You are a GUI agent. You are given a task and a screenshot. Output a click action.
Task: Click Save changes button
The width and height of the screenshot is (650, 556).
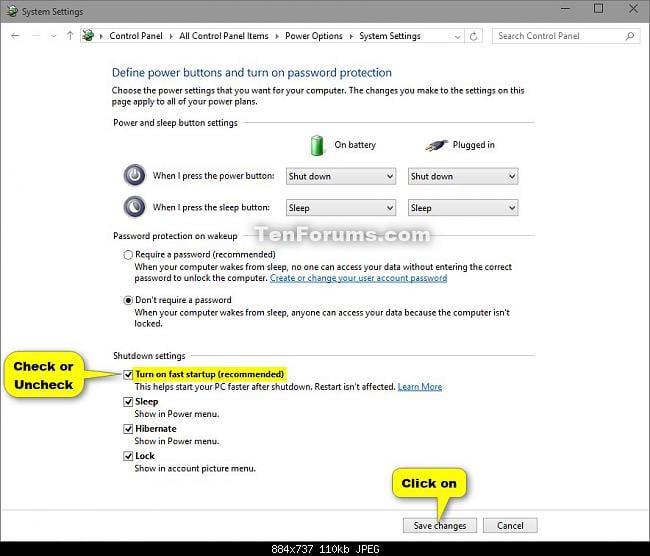440,526
